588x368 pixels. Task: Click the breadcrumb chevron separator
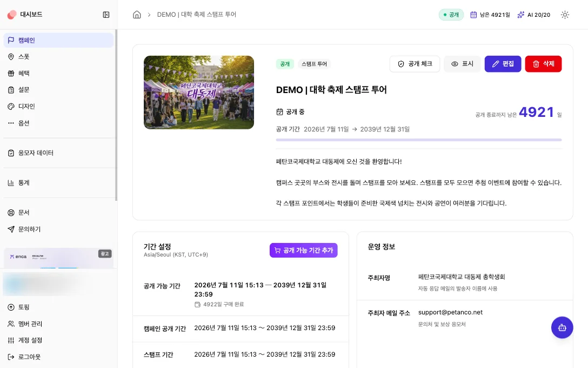tap(149, 15)
